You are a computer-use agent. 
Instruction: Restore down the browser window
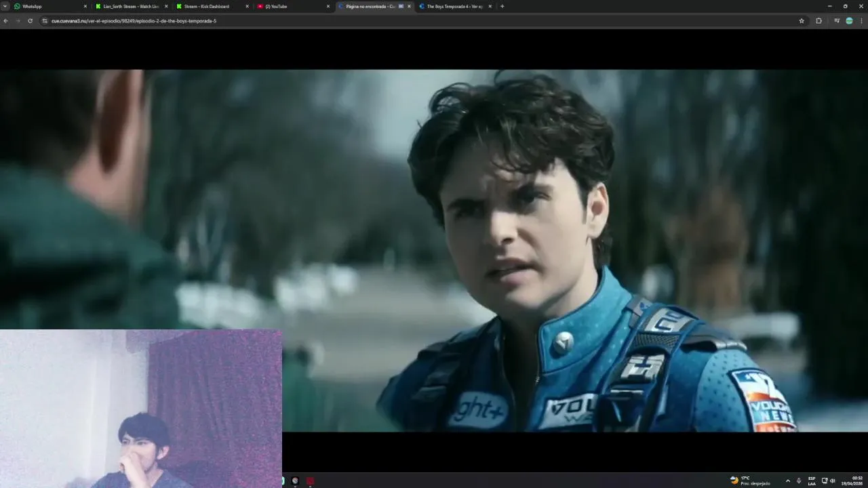pos(845,6)
